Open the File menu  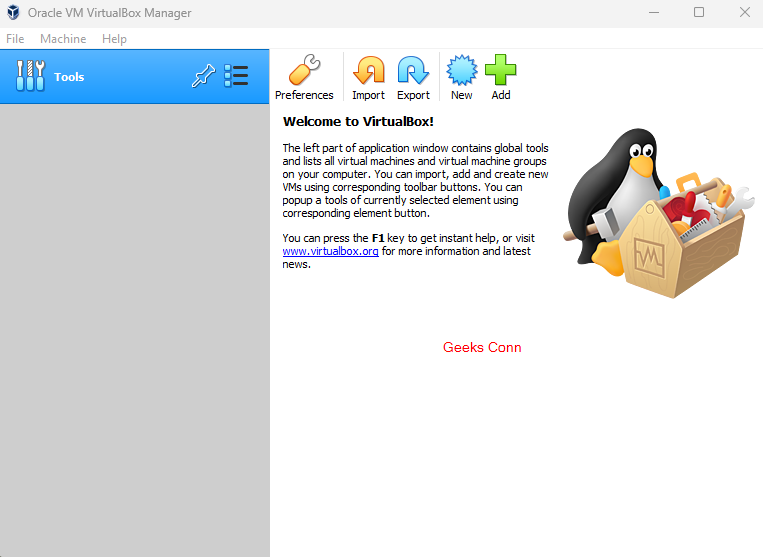tap(15, 39)
